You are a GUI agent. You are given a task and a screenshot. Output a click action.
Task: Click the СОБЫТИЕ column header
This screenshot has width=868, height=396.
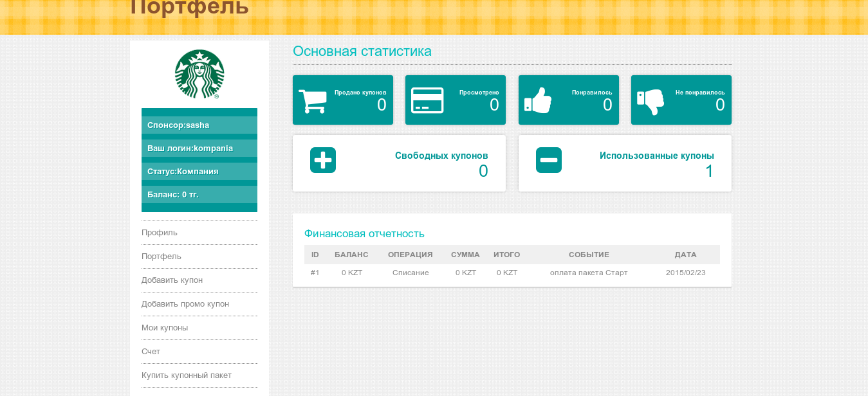tap(589, 255)
